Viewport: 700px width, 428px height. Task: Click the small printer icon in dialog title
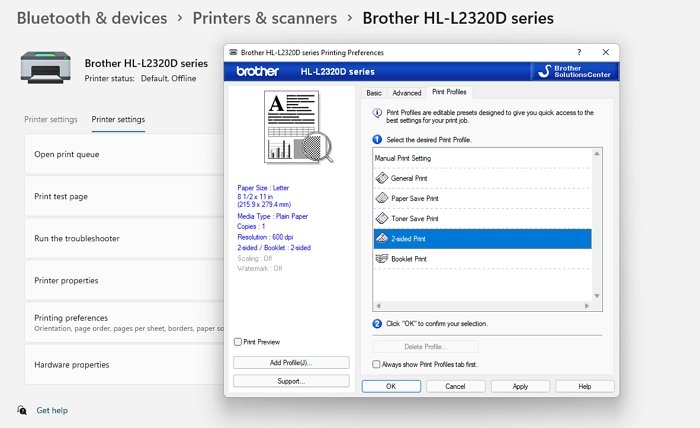(233, 52)
